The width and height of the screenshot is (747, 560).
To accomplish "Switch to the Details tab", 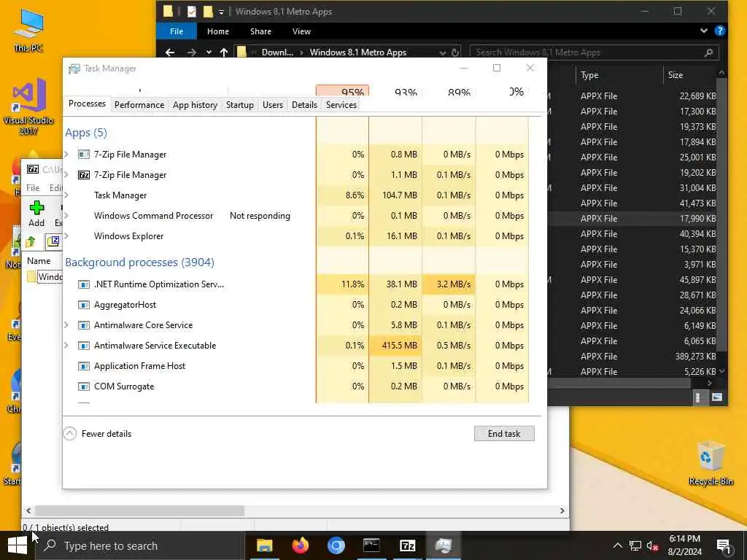I will [304, 105].
